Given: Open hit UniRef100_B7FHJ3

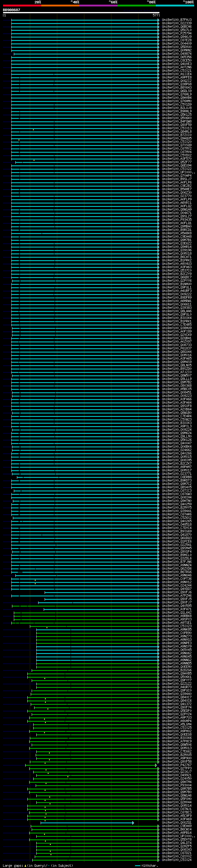Looking at the screenshot, I should [176, 20].
